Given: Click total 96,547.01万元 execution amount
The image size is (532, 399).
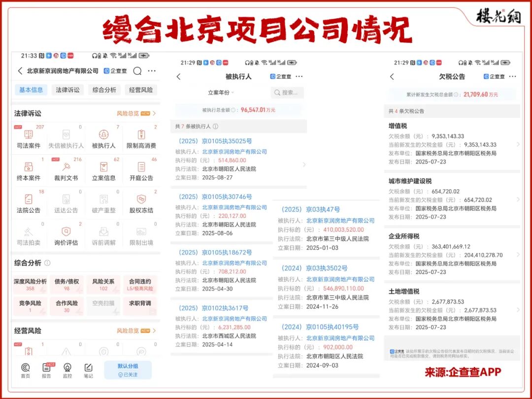Looking at the screenshot, I should (x=258, y=110).
